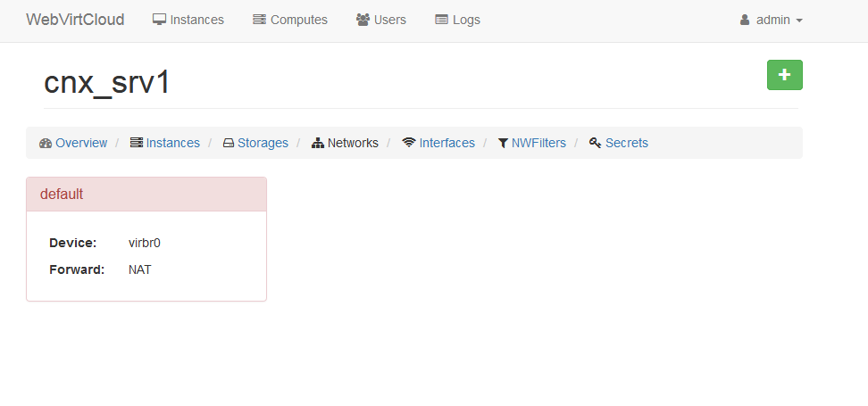The width and height of the screenshot is (868, 406).
Task: Open the Instances breadcrumb tab
Action: point(172,143)
